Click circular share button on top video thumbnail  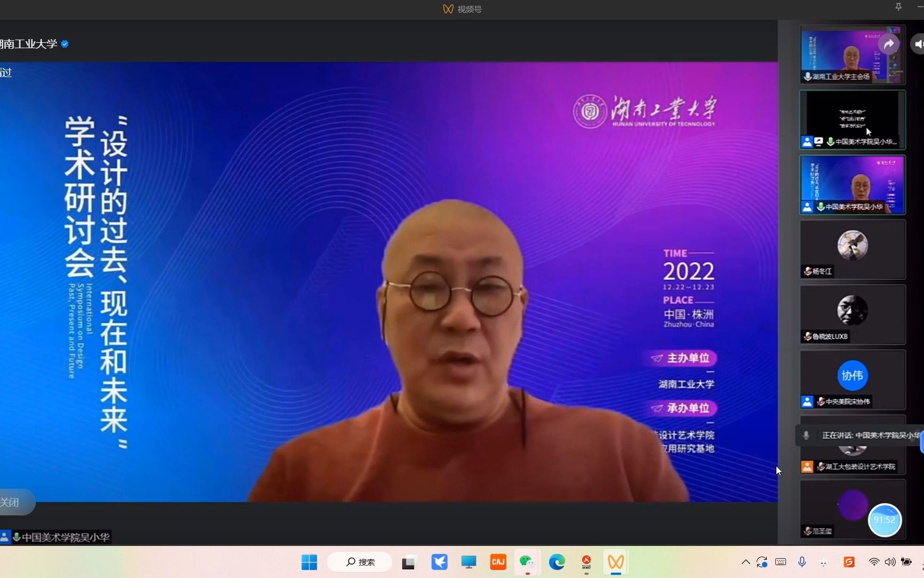[x=889, y=44]
